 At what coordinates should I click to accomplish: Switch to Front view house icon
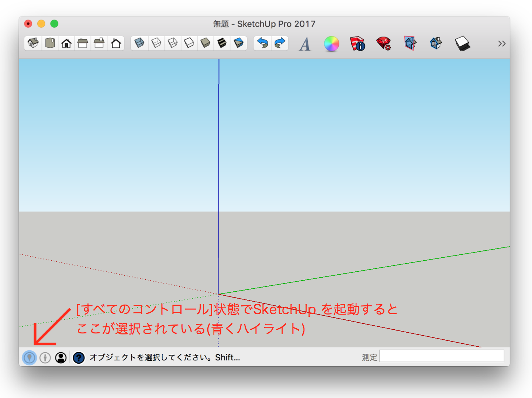click(x=66, y=43)
